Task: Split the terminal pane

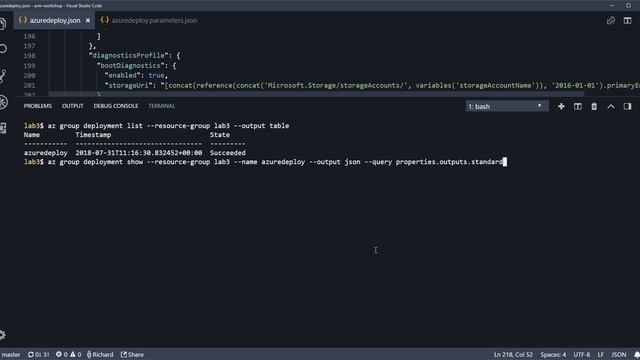Action: coord(578,107)
